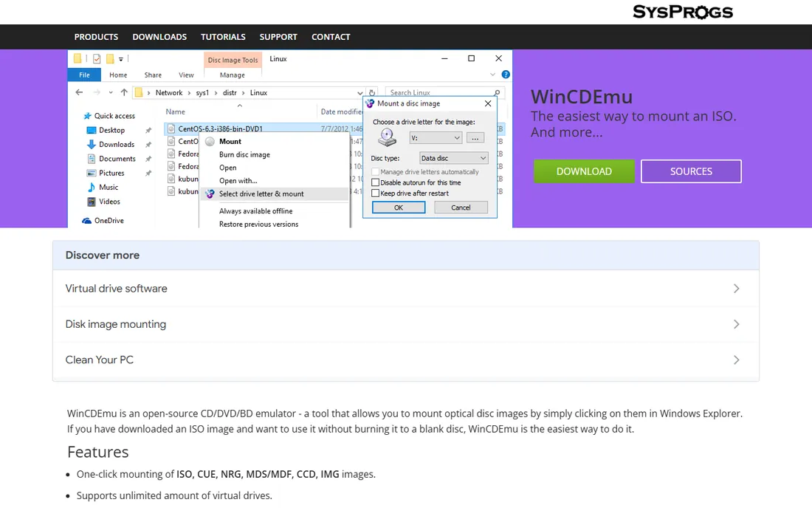Click the Explorer help question mark icon
Viewport: 812px width, 508px height.
506,75
